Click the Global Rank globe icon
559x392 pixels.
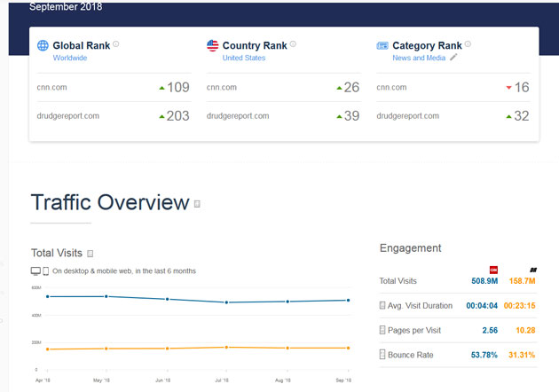(43, 45)
